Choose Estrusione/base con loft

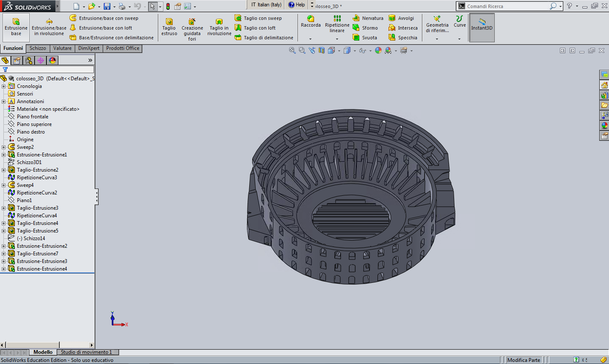[x=101, y=28]
